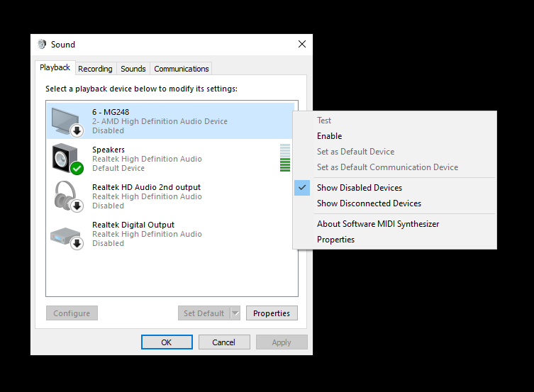Viewport: 534px width, 392px height.
Task: Click Disabled status under Realtek Digital Output
Action: 108,243
